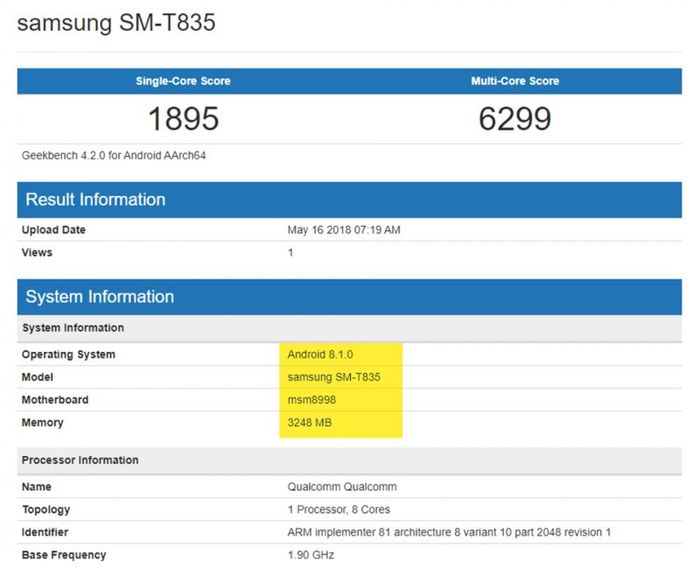Viewport: 700px width, 569px height.
Task: Click the single-core score value 1895
Action: click(183, 119)
